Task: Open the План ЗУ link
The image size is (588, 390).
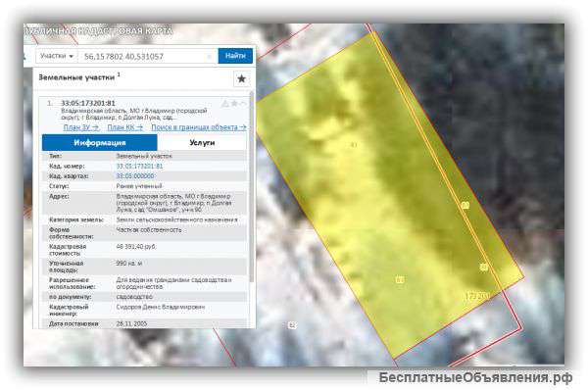Action: point(81,127)
